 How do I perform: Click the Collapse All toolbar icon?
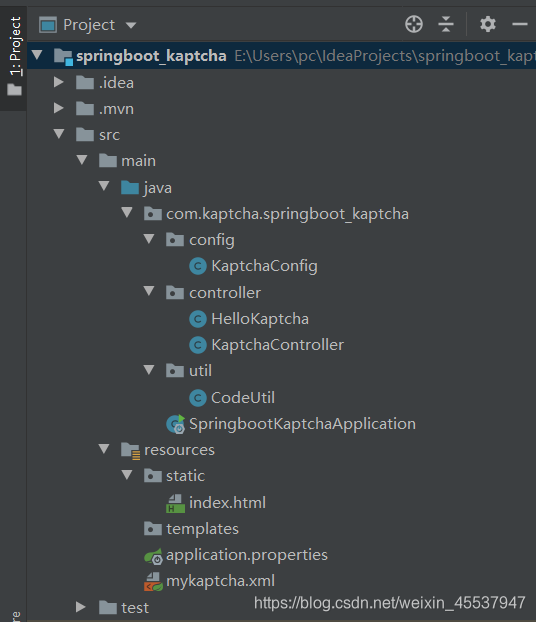tap(446, 24)
